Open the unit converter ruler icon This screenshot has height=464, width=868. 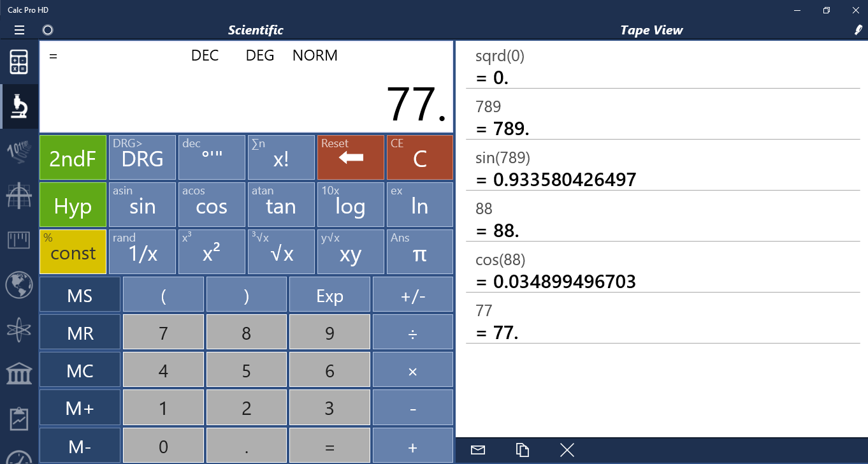click(x=18, y=240)
